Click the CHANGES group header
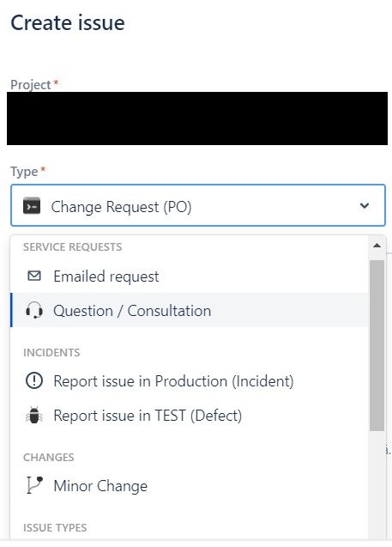Screen dimensions: 392x547 (48, 457)
